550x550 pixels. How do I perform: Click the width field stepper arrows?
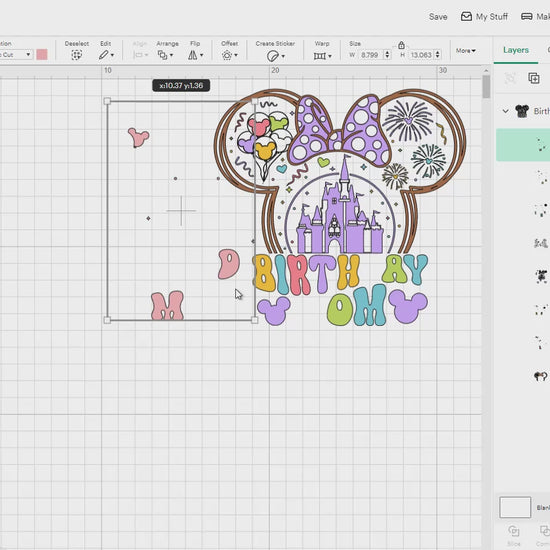pos(387,55)
